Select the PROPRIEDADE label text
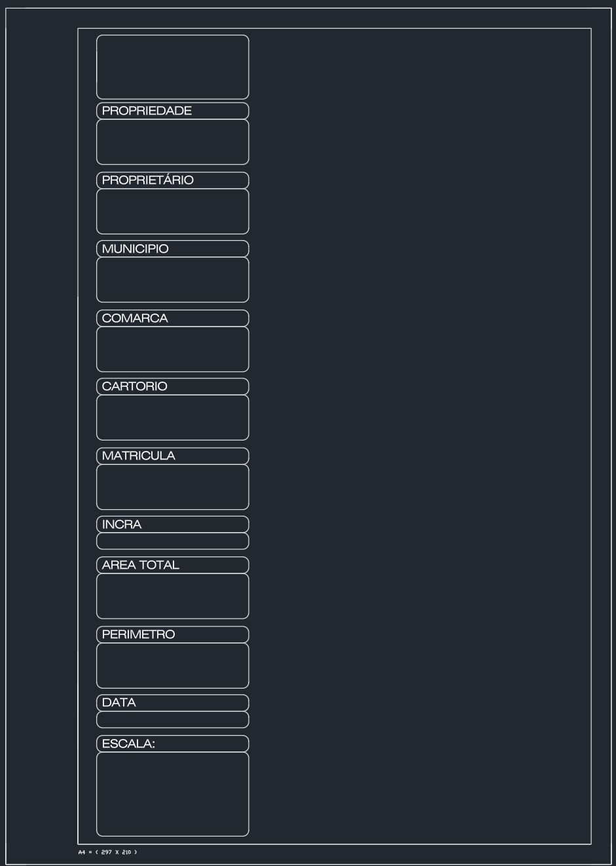Screen dimensions: 616x866 [x=147, y=111]
